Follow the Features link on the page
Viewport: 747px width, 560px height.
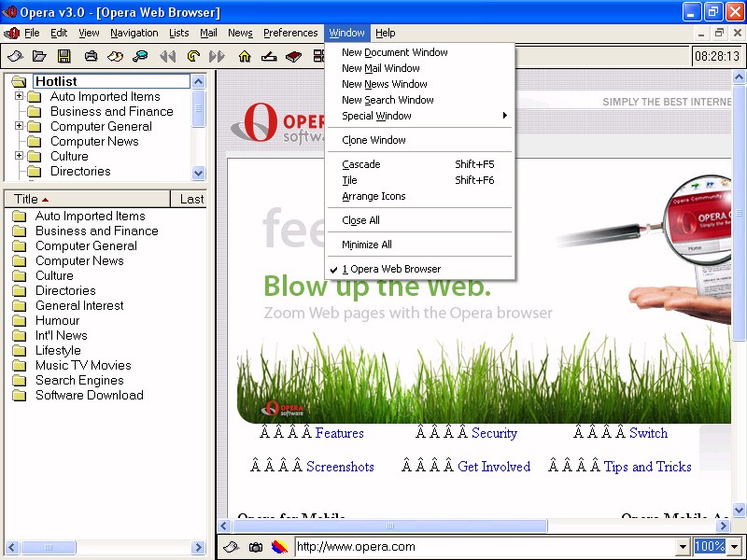click(x=339, y=433)
